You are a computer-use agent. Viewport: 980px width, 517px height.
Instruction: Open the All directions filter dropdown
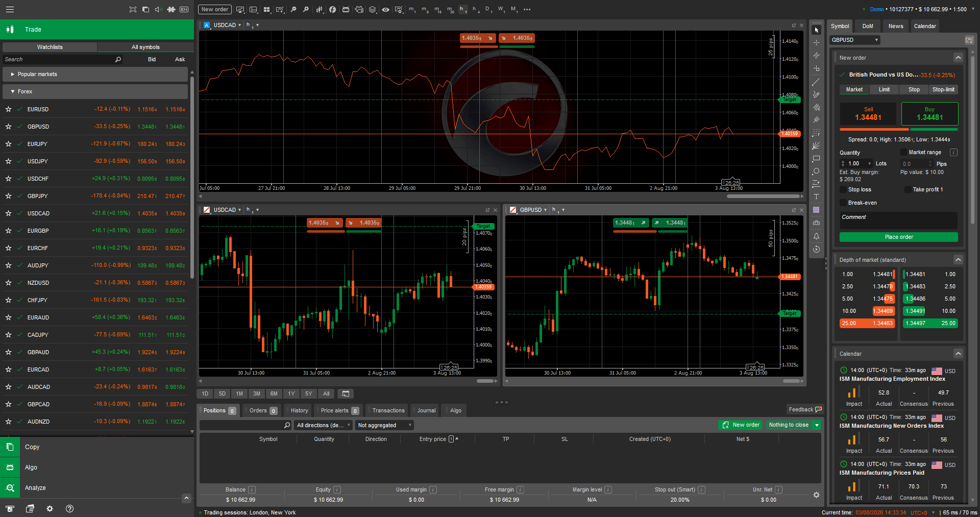[324, 425]
